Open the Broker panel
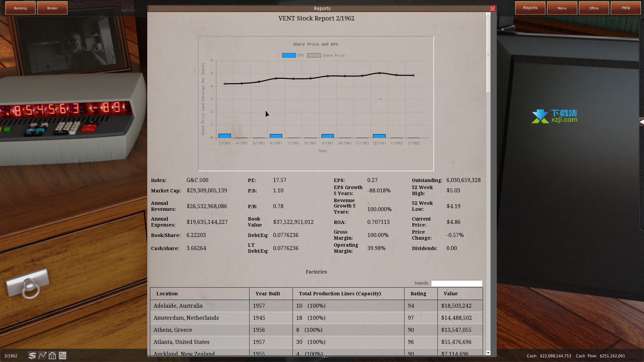Image resolution: width=644 pixels, height=362 pixels. [52, 8]
